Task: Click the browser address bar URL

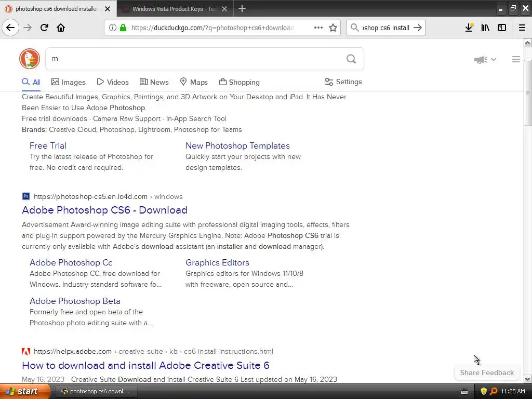Action: click(x=212, y=28)
